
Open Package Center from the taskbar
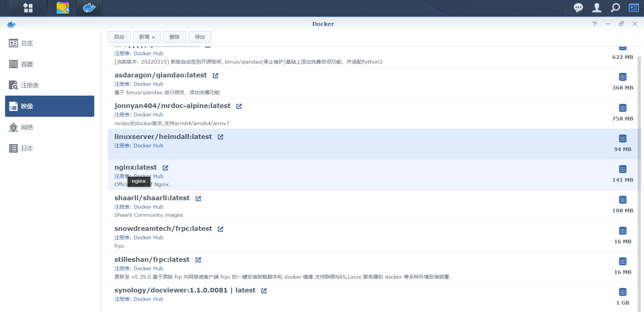click(x=62, y=7)
